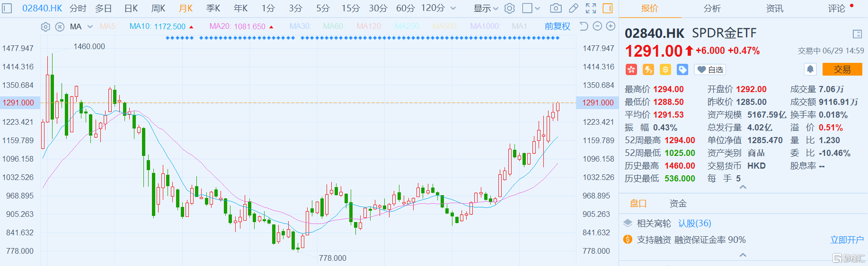The image size is (868, 266).
Task: Open MA indicator settings gear
Action: pyautogui.click(x=45, y=27)
